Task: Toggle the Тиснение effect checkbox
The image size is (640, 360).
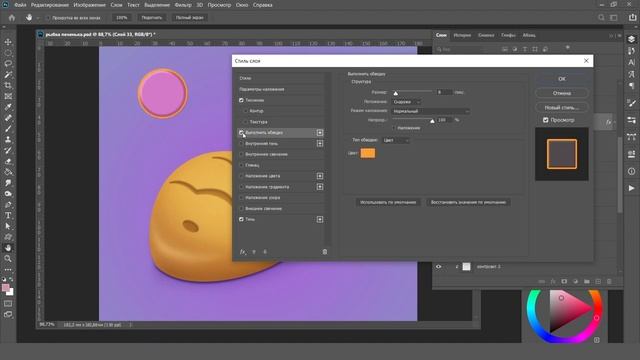Action: [x=241, y=100]
